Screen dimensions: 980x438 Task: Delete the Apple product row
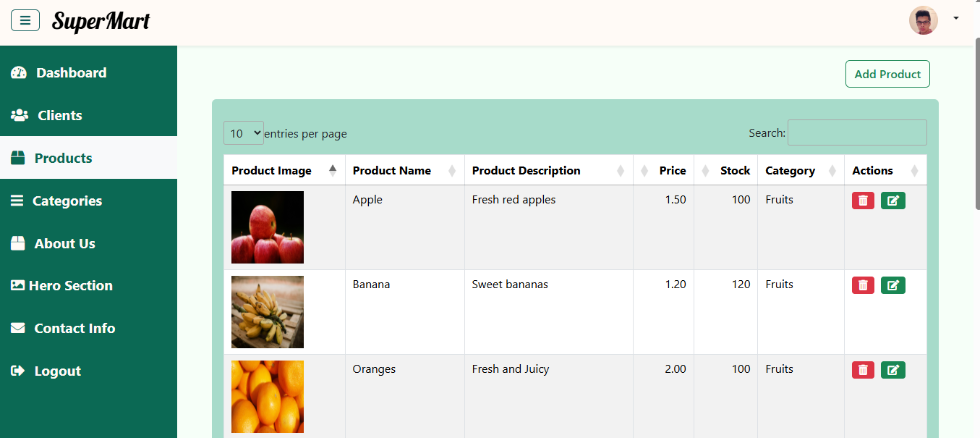[863, 201]
